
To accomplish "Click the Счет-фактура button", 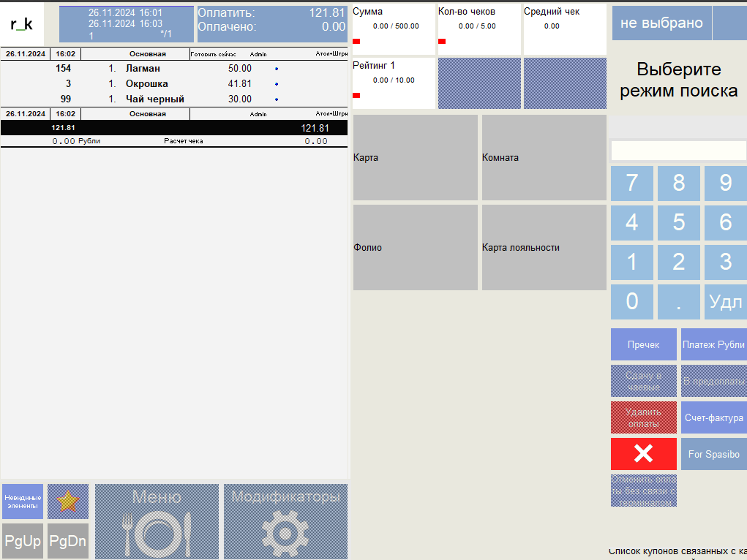I will pyautogui.click(x=713, y=418).
